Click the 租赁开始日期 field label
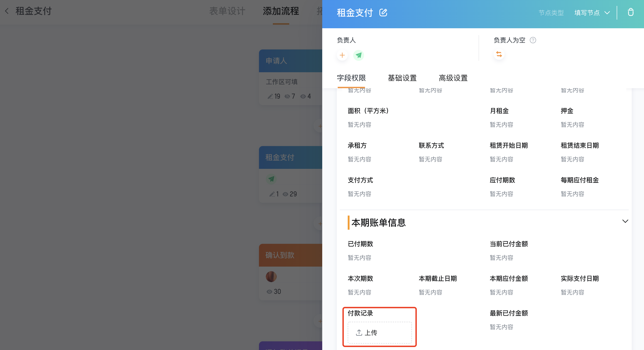 click(509, 145)
